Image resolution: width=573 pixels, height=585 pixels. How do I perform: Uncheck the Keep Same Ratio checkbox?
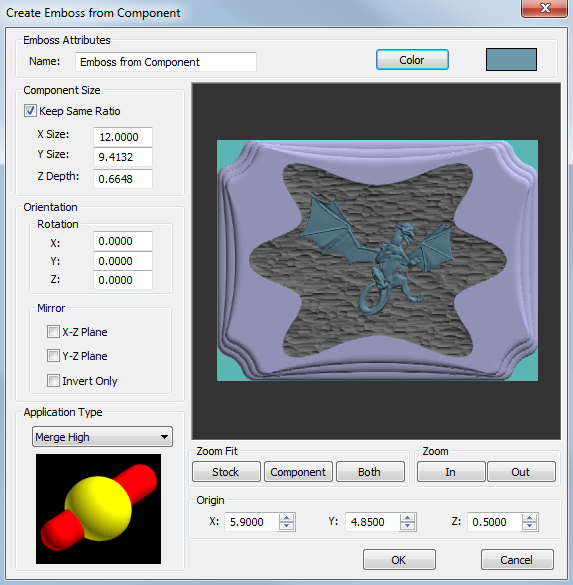tap(30, 111)
